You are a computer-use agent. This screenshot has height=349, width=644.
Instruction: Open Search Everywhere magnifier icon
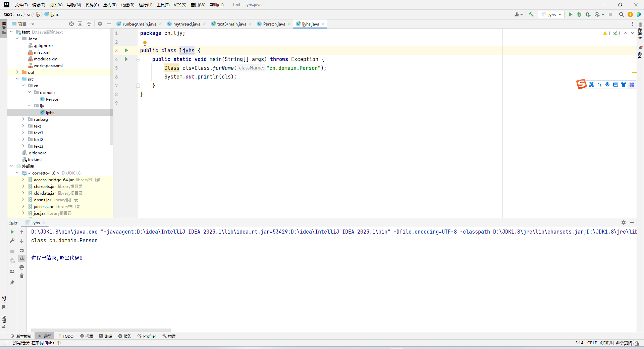click(621, 14)
